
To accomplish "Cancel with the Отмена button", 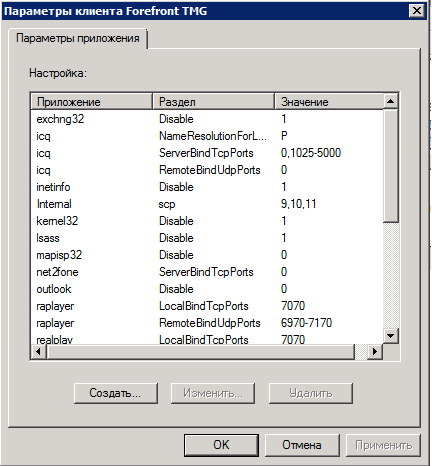I will coord(302,445).
